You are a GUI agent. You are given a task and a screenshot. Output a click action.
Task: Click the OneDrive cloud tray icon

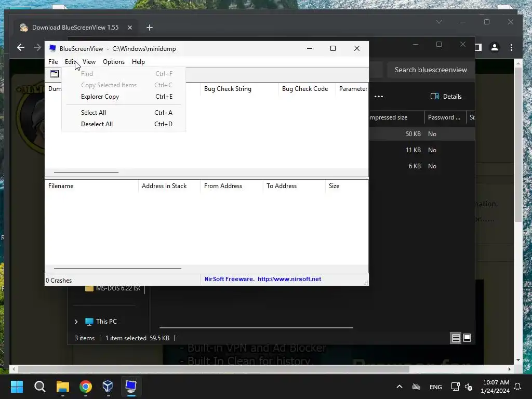point(416,387)
